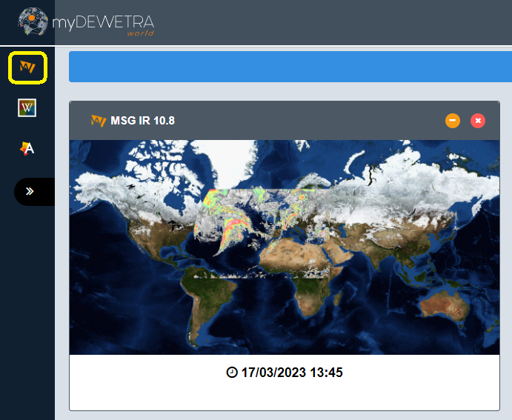
Task: Click the myDEWETRA world title text
Action: click(x=102, y=22)
